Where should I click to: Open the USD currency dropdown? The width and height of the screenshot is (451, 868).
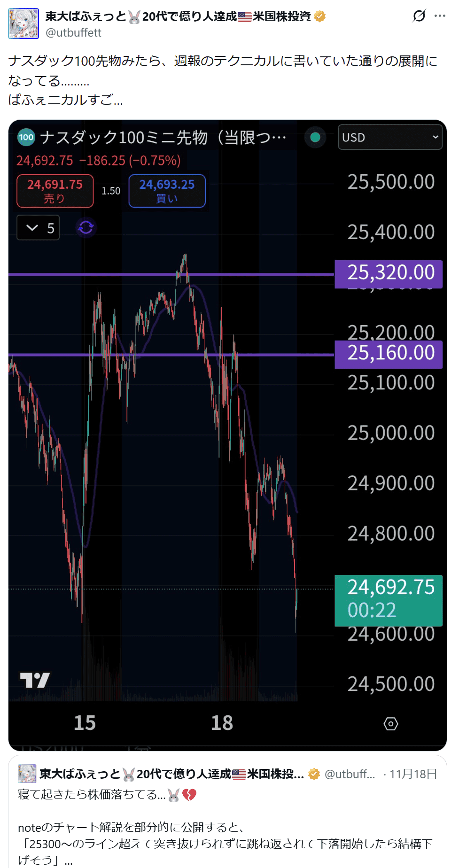(x=390, y=137)
